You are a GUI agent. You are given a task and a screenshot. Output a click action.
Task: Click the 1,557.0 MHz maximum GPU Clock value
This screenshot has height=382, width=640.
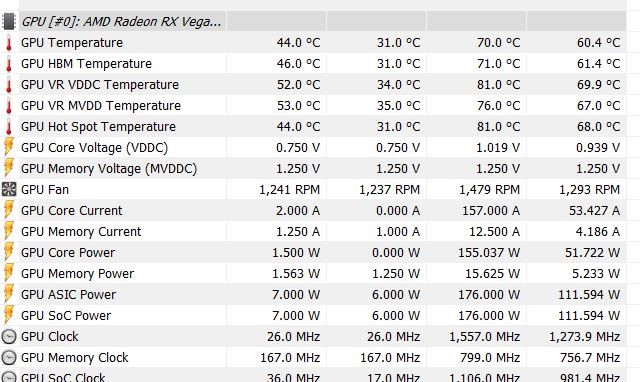(484, 337)
